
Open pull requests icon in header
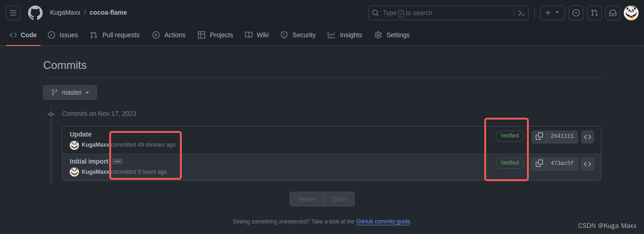coord(594,13)
